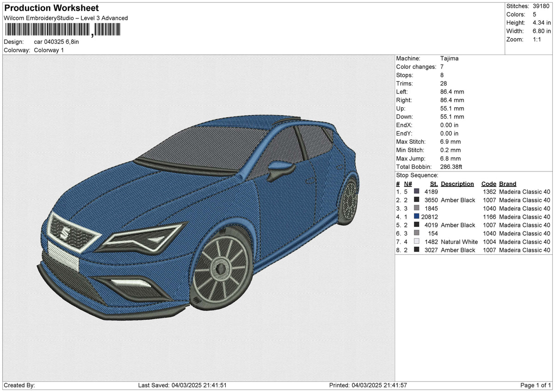This screenshot has height=392, width=555.
Task: Click the embroidered blue car design preview
Action: pyautogui.click(x=198, y=216)
